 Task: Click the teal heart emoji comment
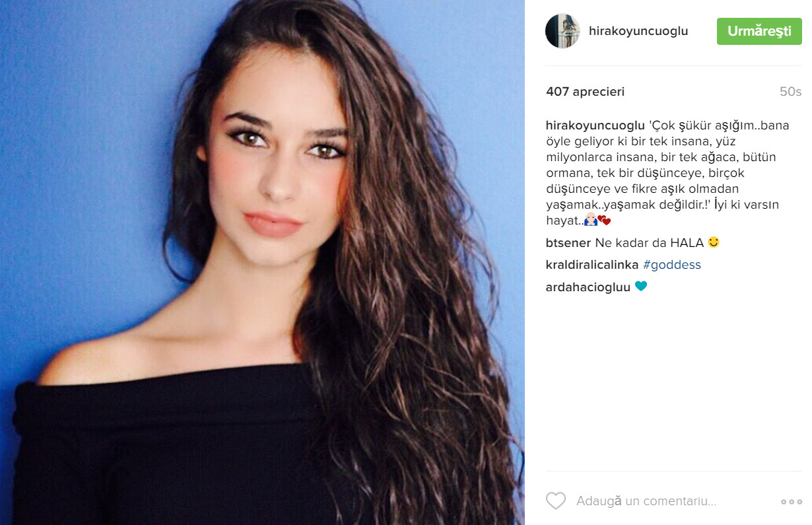641,287
